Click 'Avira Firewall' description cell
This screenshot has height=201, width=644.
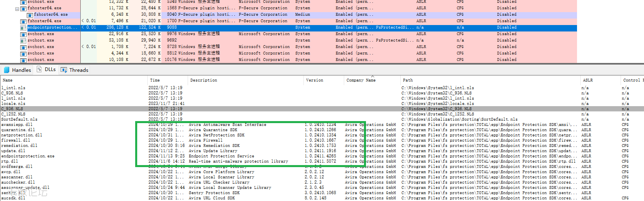point(206,140)
